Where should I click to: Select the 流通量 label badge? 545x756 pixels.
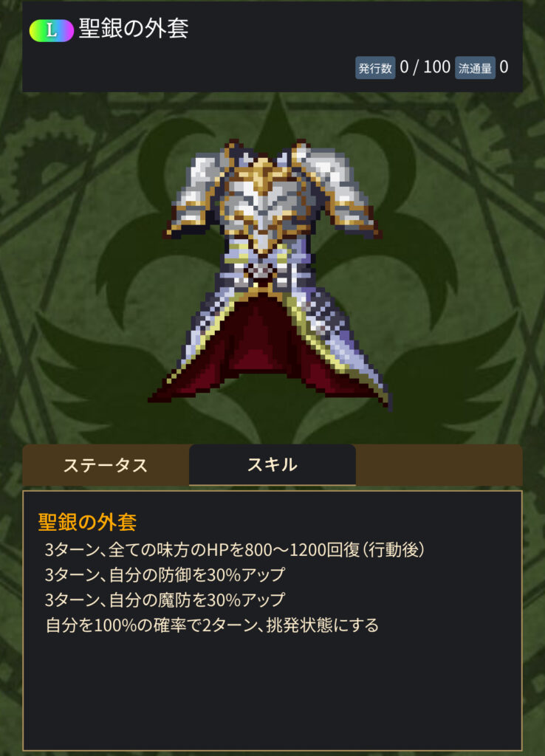click(475, 68)
